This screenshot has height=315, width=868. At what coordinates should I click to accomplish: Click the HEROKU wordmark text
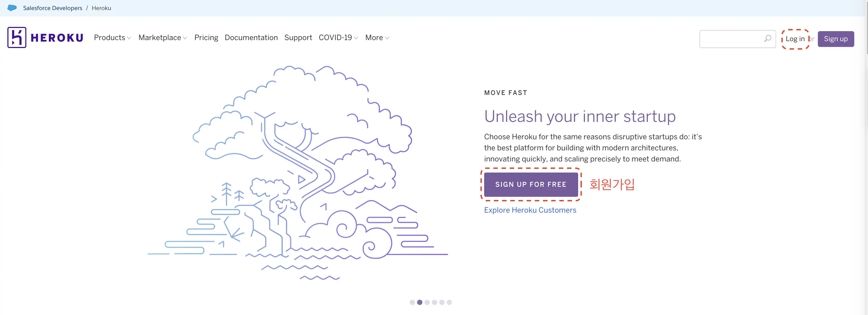(x=57, y=37)
